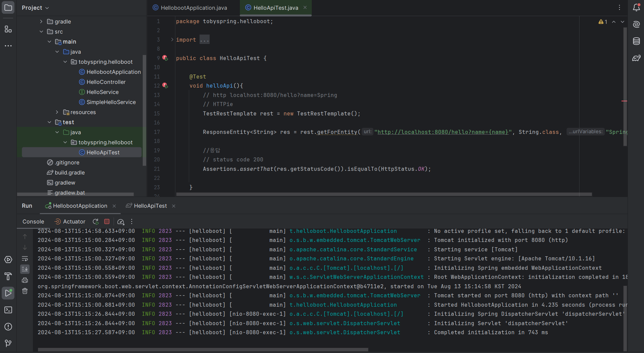Open SimpleHelloService in project tree
Image resolution: width=644 pixels, height=353 pixels.
point(107,102)
